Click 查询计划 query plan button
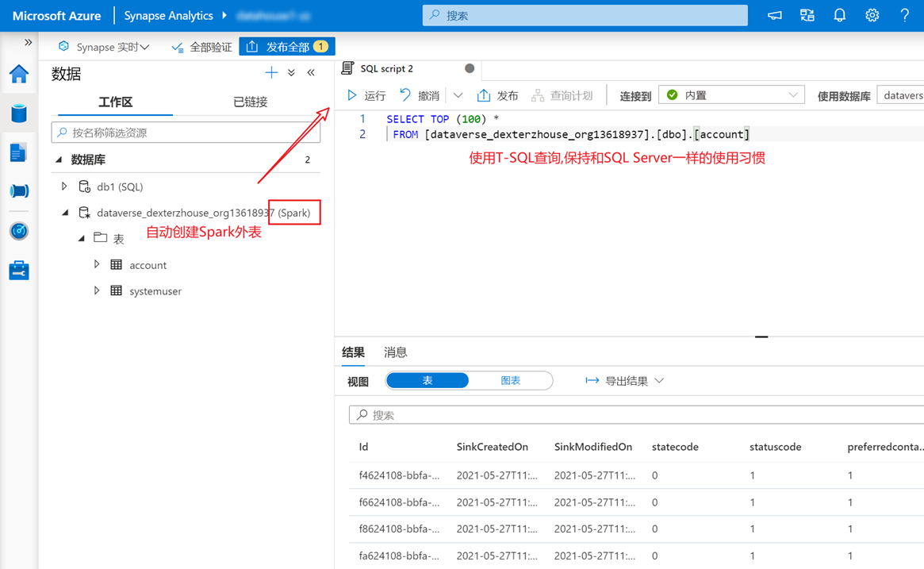Screen dimensions: 924x569 pyautogui.click(x=562, y=95)
